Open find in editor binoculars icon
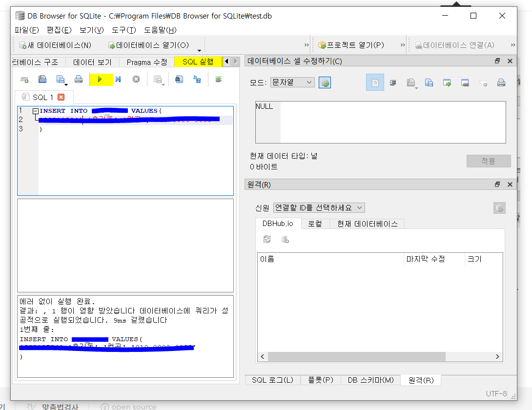This screenshot has height=410, width=532. [x=179, y=80]
